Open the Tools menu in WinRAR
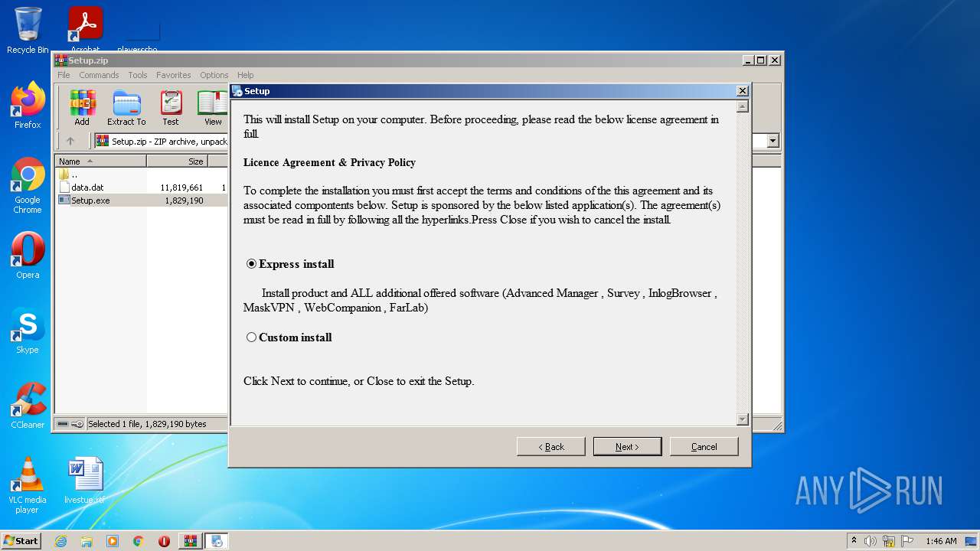This screenshot has width=980, height=551. pos(138,75)
